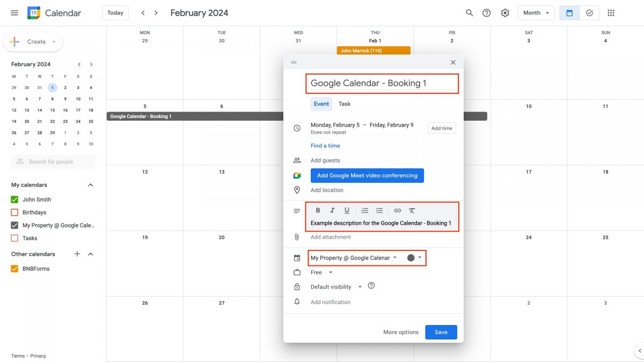Enable the Birthdays calendar
The height and width of the screenshot is (362, 644).
pos(13,212)
